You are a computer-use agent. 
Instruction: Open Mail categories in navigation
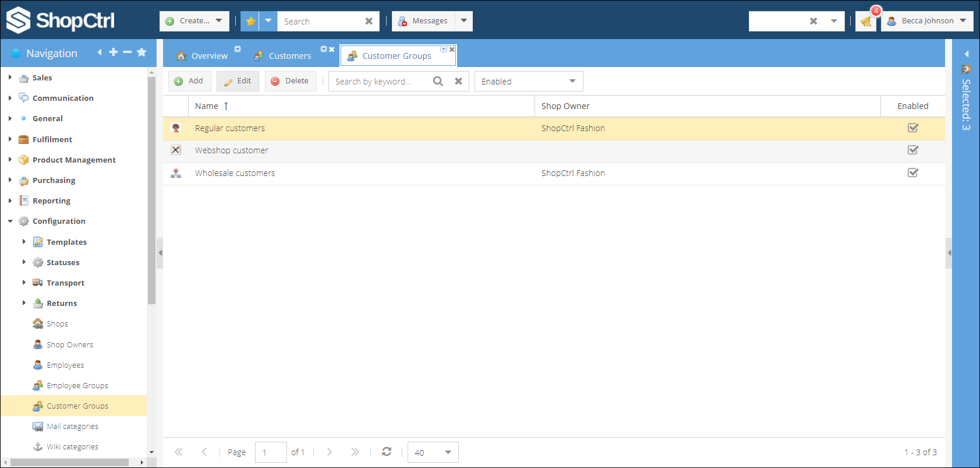(x=72, y=426)
